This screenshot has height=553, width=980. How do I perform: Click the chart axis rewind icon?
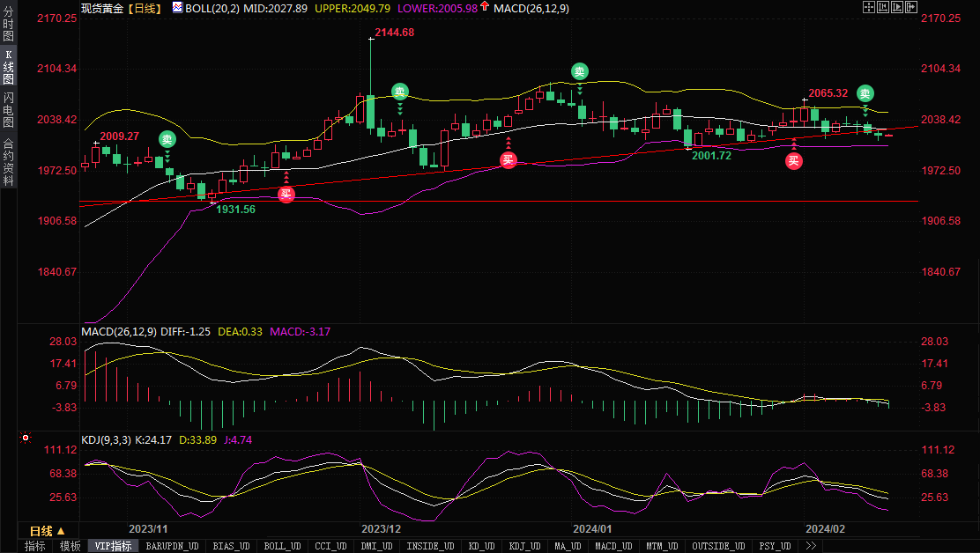click(884, 7)
